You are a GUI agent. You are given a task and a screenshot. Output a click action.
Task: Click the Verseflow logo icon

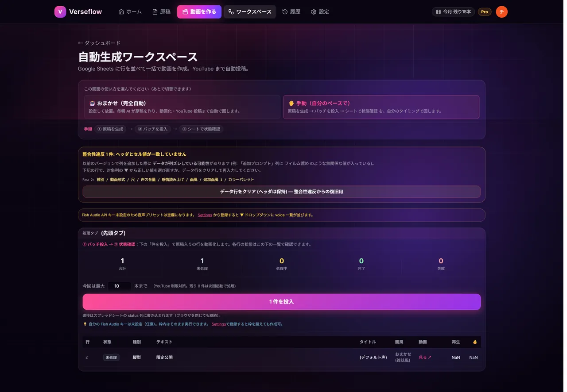pos(60,12)
